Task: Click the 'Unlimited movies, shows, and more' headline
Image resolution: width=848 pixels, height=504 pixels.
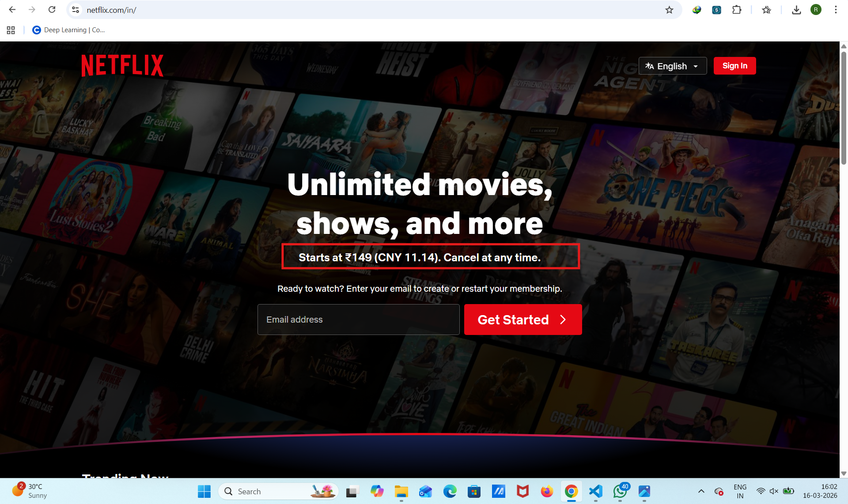Action: coord(420,204)
